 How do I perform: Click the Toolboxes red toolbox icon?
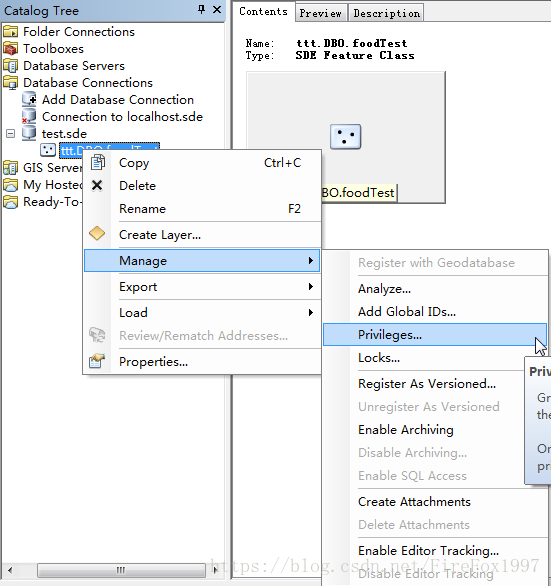point(10,49)
